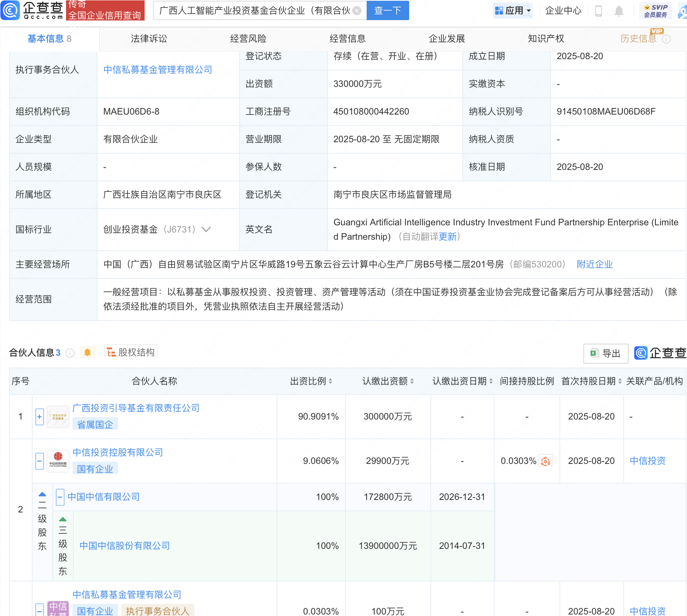
Task: Expand 广西投资引导基金 shareholder row
Action: pyautogui.click(x=39, y=416)
